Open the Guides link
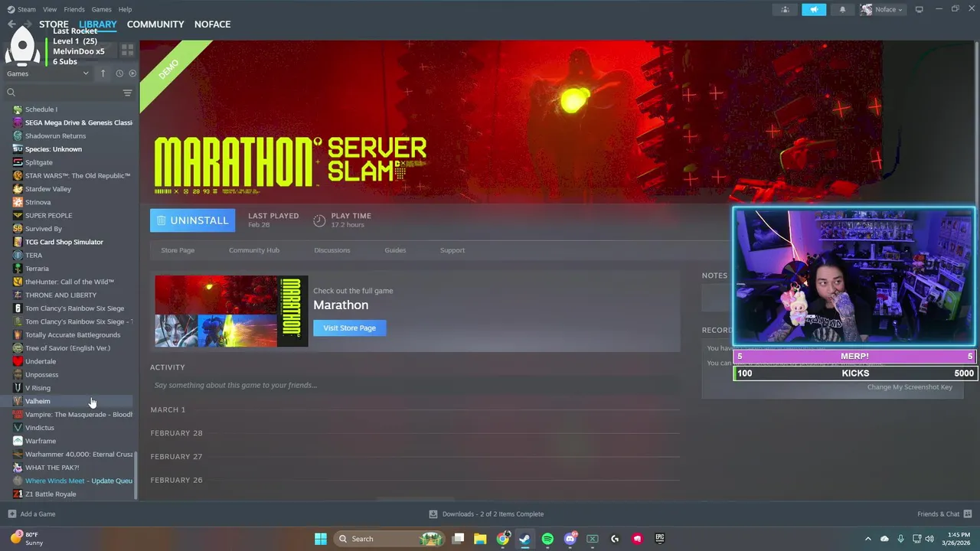The height and width of the screenshot is (551, 980). (395, 250)
